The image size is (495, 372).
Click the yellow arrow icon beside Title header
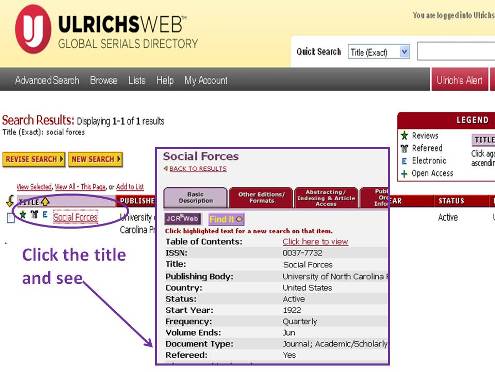tap(10, 201)
